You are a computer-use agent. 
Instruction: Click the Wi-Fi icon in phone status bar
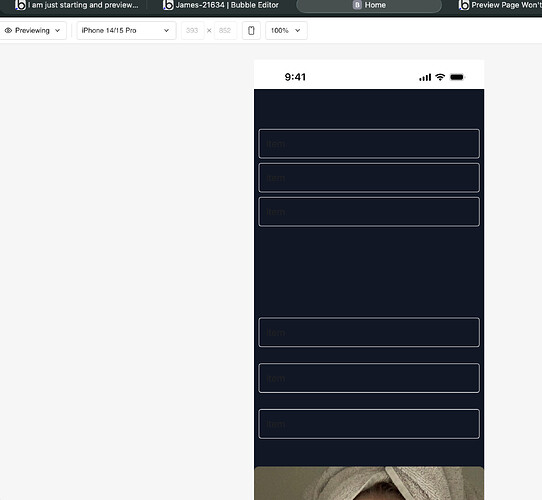[x=440, y=77]
